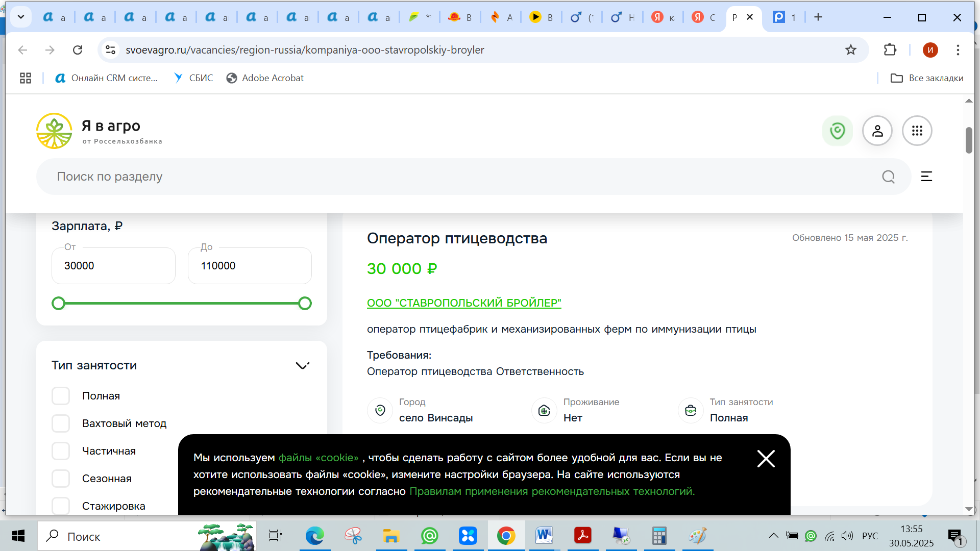This screenshot has height=551, width=980.
Task: Show hidden system tray icons
Action: [x=773, y=536]
